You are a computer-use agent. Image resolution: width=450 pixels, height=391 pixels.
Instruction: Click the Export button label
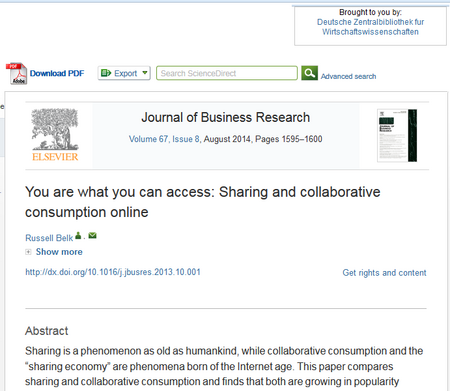[126, 73]
